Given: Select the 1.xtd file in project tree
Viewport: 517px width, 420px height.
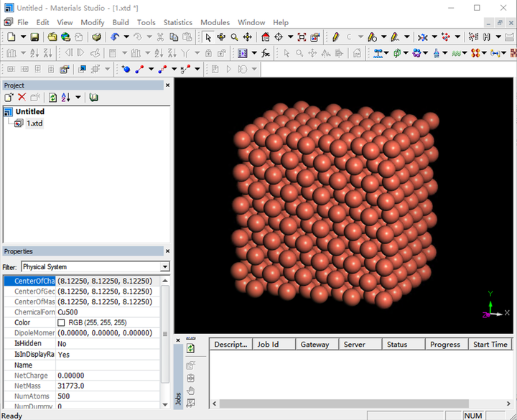Looking at the screenshot, I should (x=35, y=123).
